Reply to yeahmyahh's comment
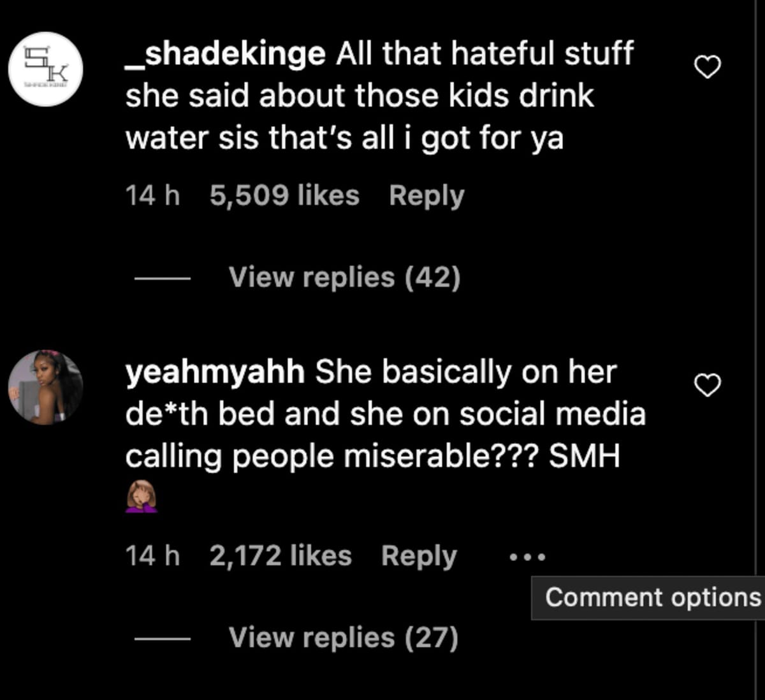 (x=418, y=555)
